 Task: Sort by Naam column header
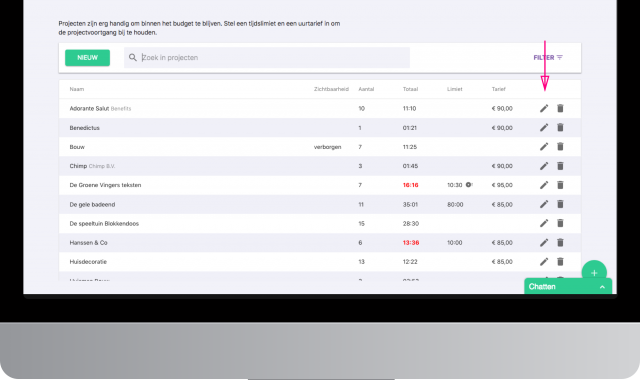click(x=77, y=89)
